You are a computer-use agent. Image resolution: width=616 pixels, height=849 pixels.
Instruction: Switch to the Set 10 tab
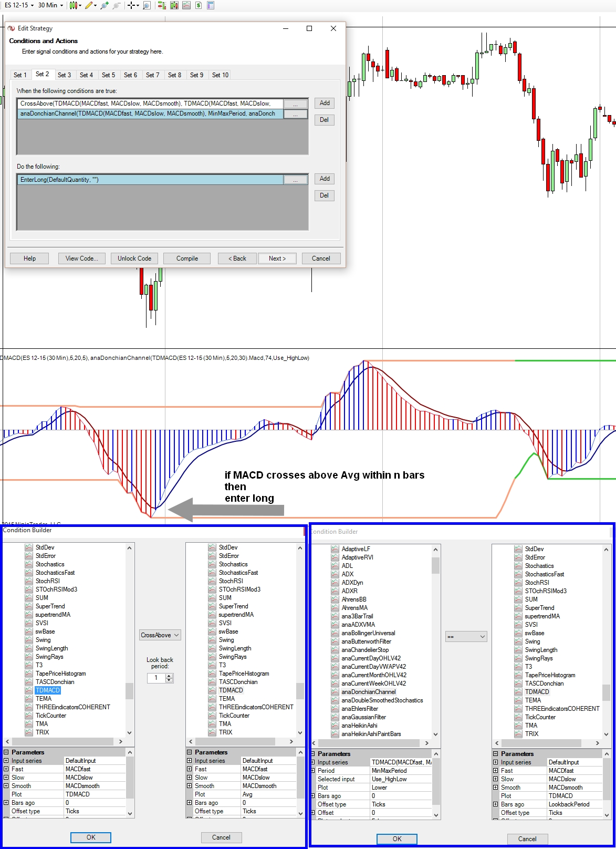pos(220,75)
